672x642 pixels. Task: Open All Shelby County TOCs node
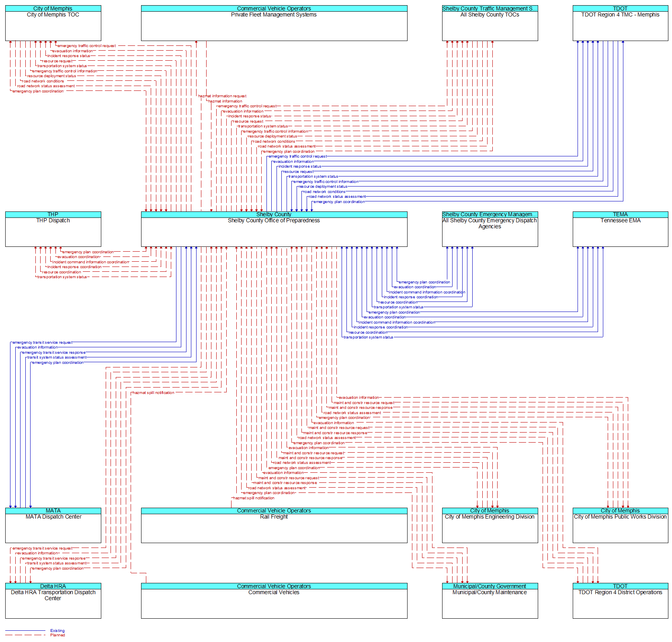point(490,23)
